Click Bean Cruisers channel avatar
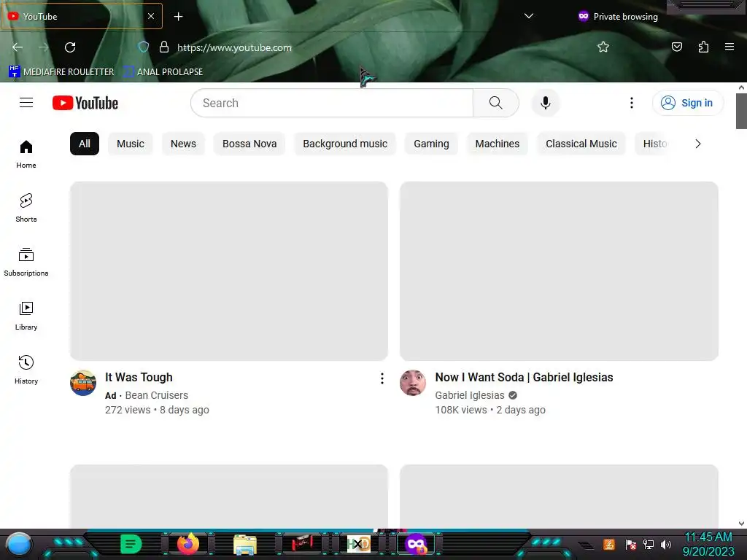This screenshot has width=747, height=560. (x=83, y=383)
